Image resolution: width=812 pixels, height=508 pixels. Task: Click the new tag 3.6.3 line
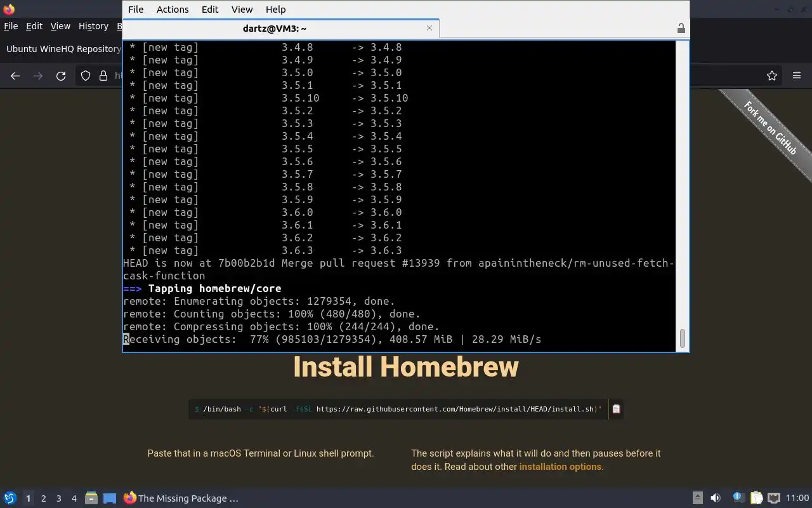click(x=265, y=251)
